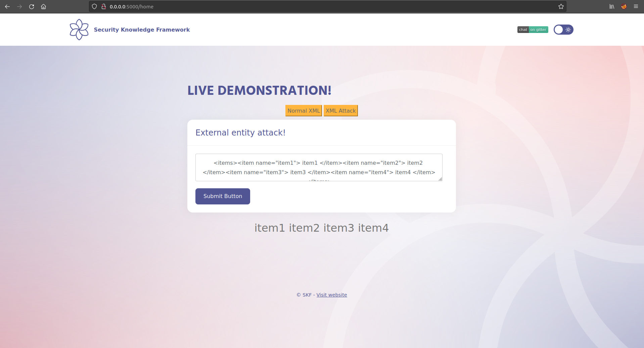
Task: Open the browser hamburger menu
Action: click(636, 6)
